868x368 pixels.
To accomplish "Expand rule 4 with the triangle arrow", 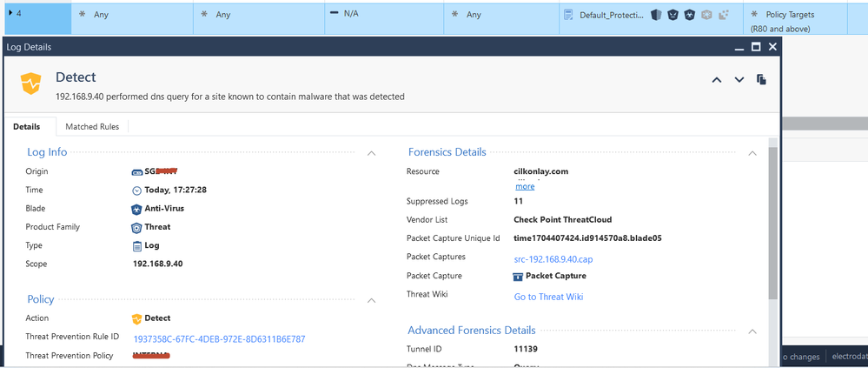I will point(10,13).
